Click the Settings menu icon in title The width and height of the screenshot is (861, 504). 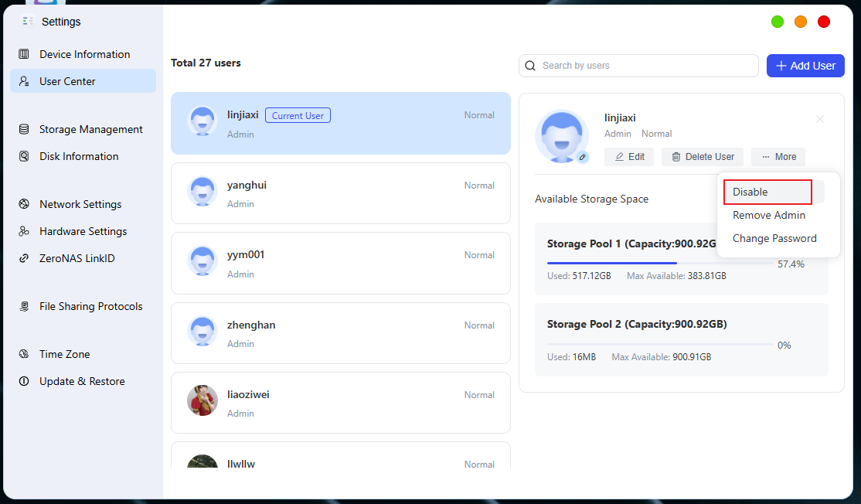click(28, 22)
